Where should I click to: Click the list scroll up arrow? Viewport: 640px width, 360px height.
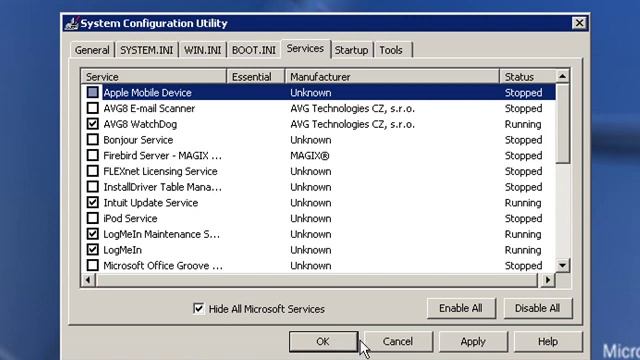pyautogui.click(x=562, y=76)
